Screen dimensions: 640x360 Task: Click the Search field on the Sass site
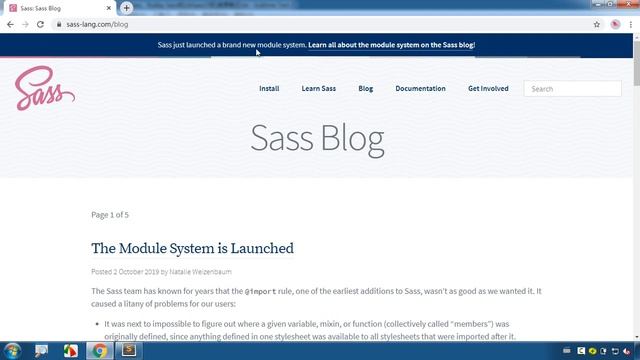coord(573,89)
